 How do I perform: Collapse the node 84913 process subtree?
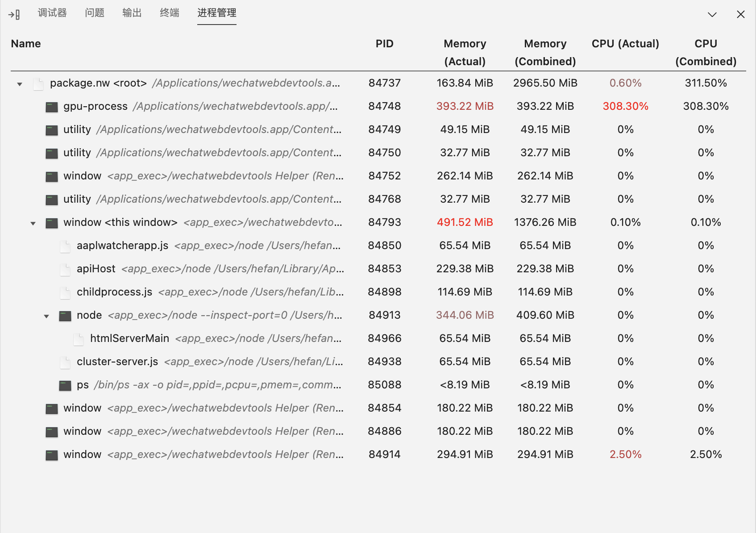tap(46, 316)
